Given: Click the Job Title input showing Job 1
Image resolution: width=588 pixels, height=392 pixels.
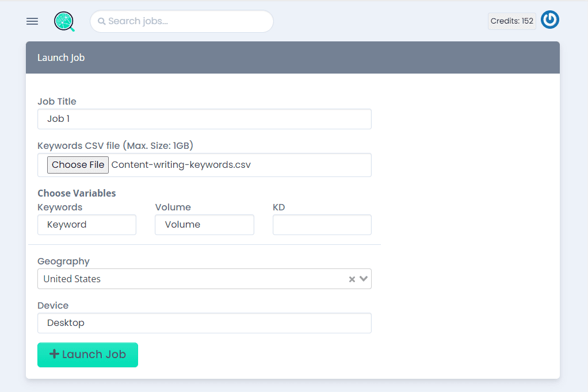Looking at the screenshot, I should click(204, 119).
